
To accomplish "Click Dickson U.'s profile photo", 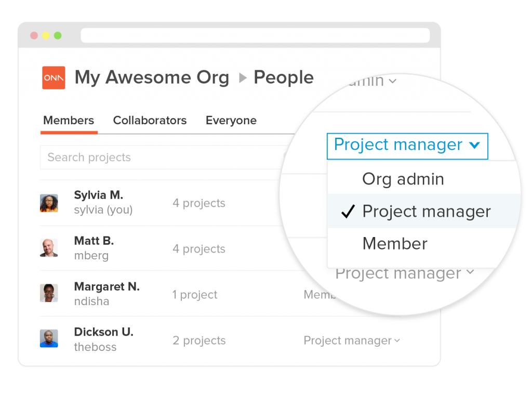I will 49,338.
